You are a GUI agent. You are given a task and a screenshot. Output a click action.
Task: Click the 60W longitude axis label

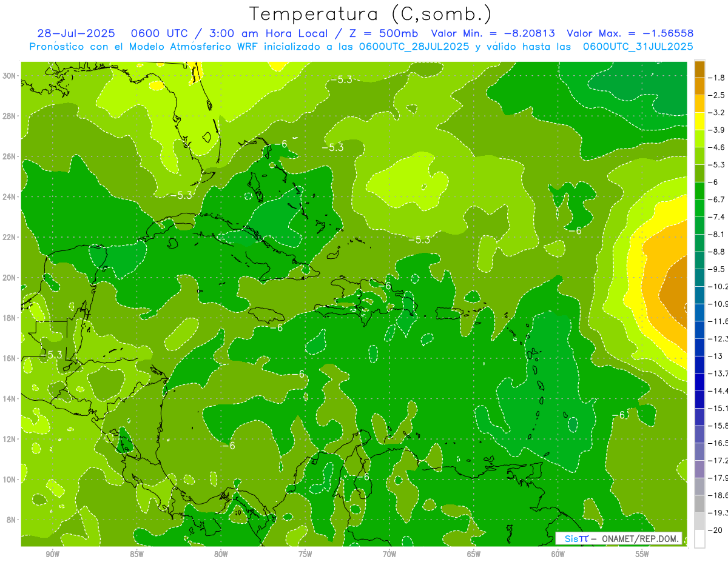(x=558, y=554)
